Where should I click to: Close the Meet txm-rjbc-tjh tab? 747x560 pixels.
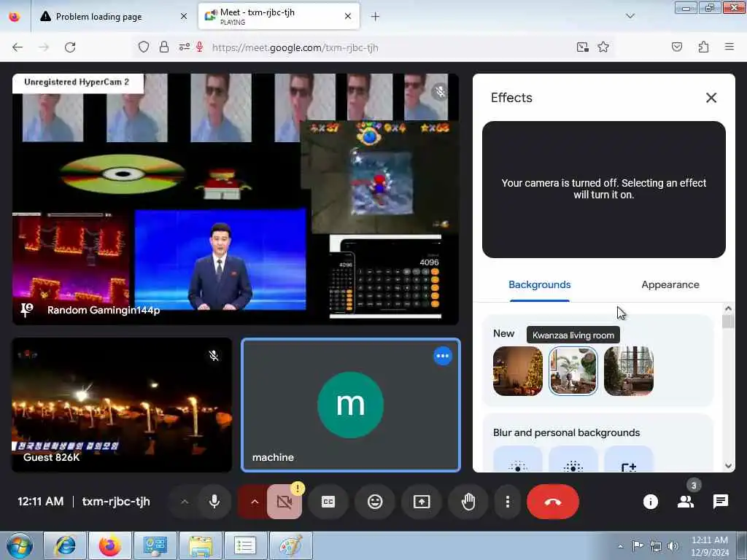pyautogui.click(x=348, y=17)
